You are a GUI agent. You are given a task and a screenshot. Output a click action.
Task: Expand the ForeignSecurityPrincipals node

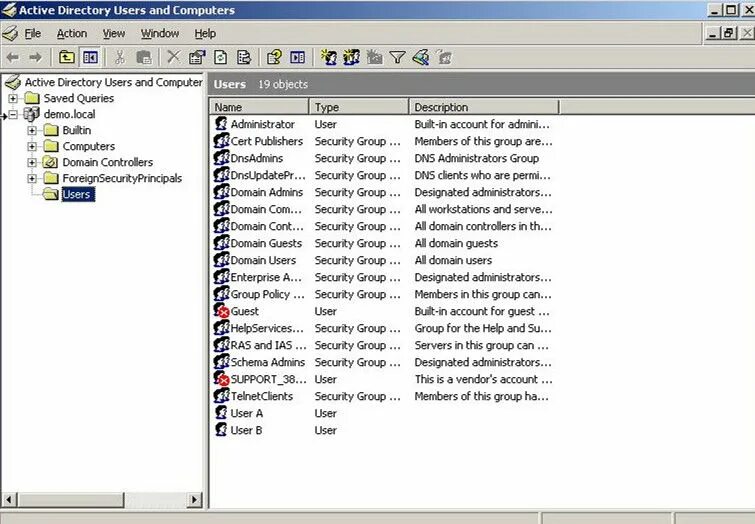[32, 178]
